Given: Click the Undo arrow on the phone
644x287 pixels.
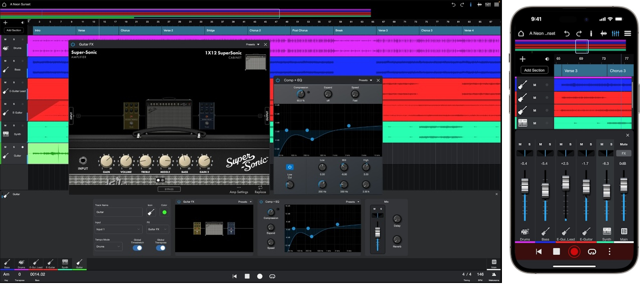Looking at the screenshot, I should click(x=567, y=34).
